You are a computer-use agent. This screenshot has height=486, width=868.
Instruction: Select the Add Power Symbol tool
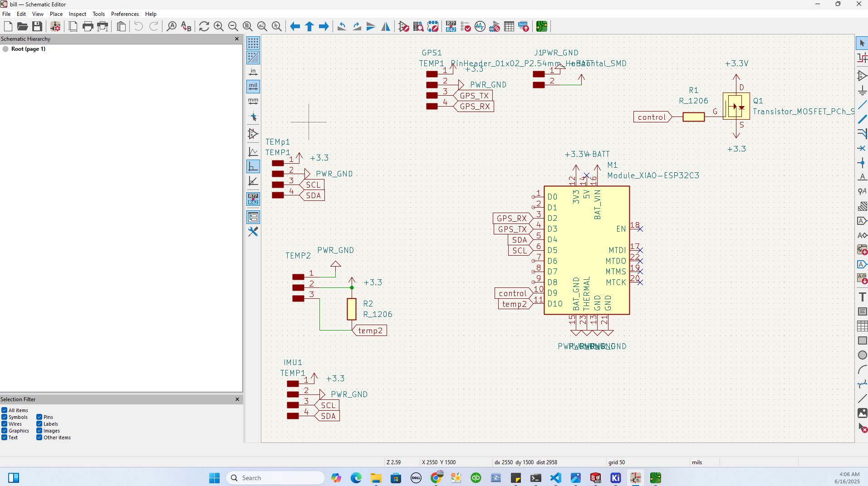click(x=862, y=90)
